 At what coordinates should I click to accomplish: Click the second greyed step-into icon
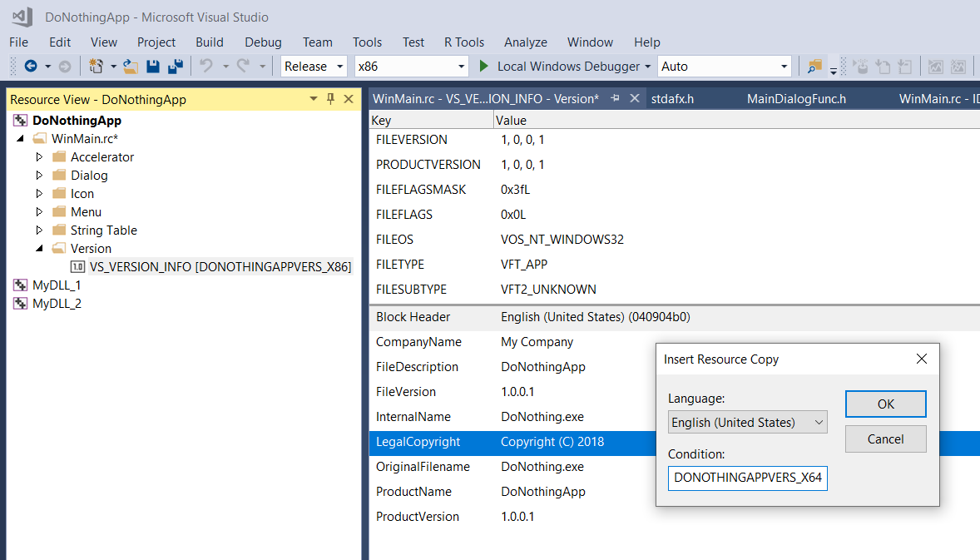(x=883, y=67)
